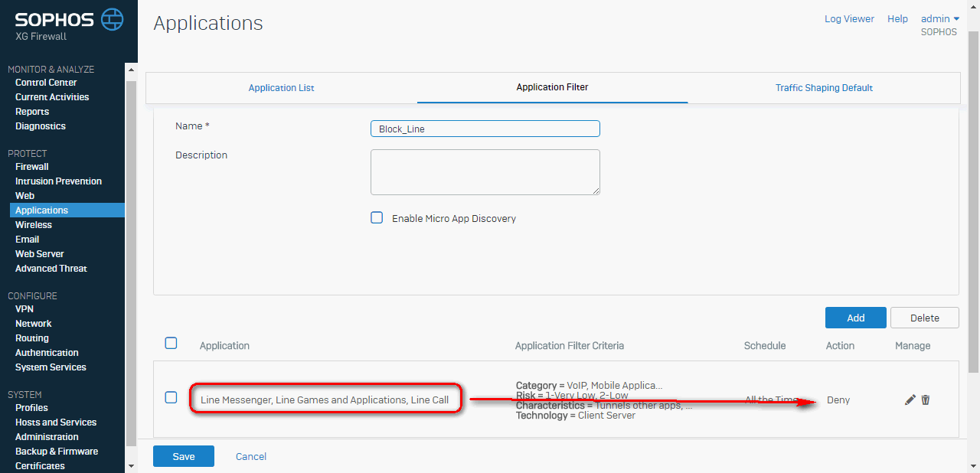Open Intrusion Prevention
The width and height of the screenshot is (980, 473).
pos(58,181)
